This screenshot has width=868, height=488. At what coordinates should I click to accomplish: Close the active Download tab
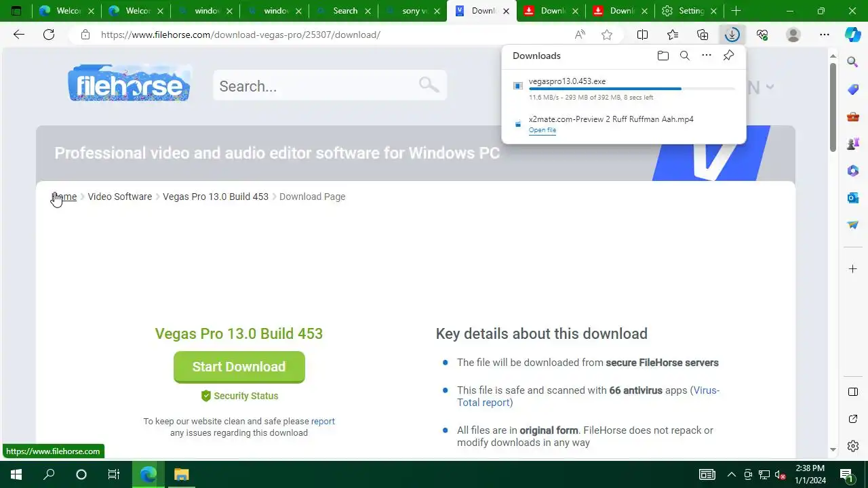tap(506, 11)
